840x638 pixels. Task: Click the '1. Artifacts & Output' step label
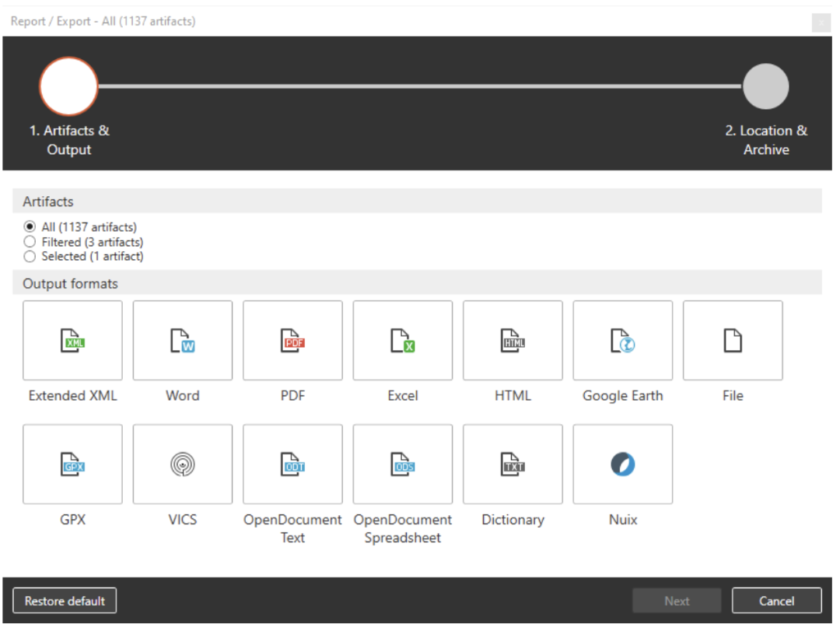69,139
